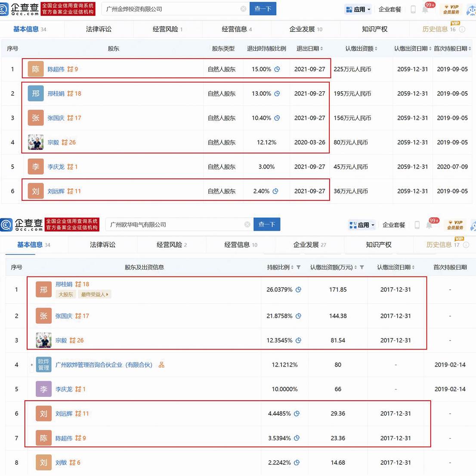The image size is (476, 476).
Task: Click search field containing 广州金烨投资有限公司
Action: (172, 9)
